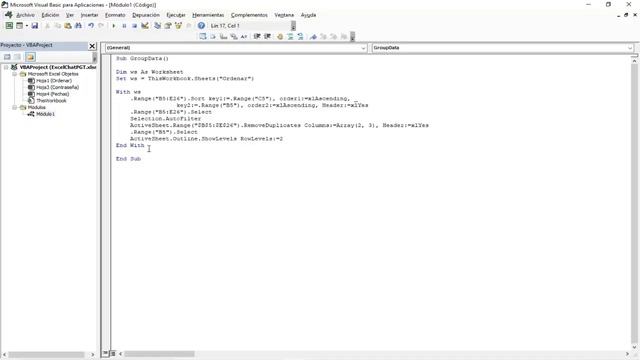The height and width of the screenshot is (360, 640).
Task: Click the code window horizontal scrollbar thumb
Action: 159,354
